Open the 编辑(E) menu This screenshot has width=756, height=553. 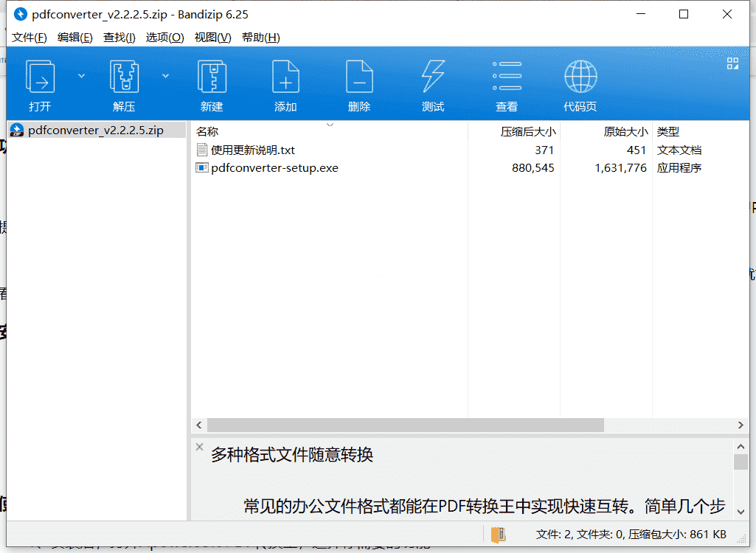(74, 38)
